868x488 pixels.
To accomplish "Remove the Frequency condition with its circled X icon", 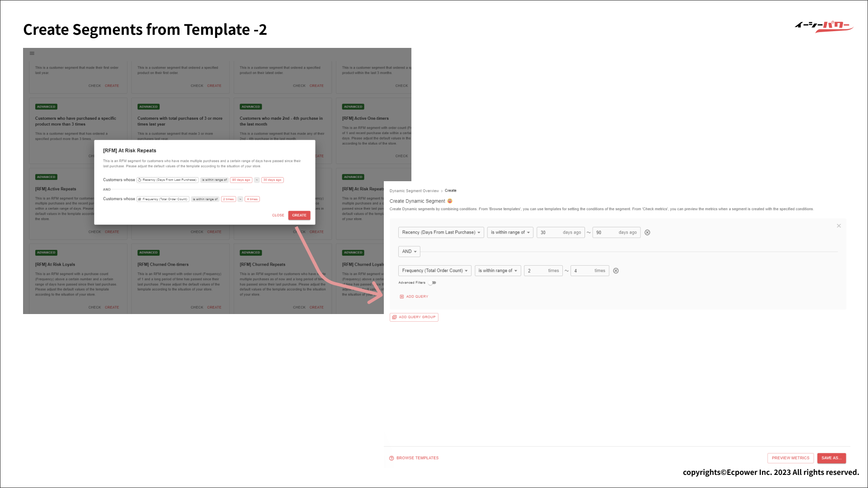I will tap(616, 271).
